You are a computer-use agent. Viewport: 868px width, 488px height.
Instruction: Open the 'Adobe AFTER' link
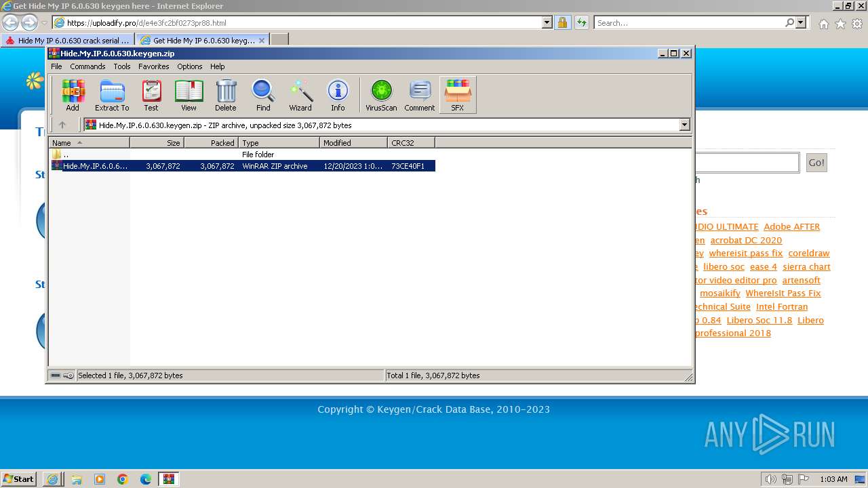[791, 226]
